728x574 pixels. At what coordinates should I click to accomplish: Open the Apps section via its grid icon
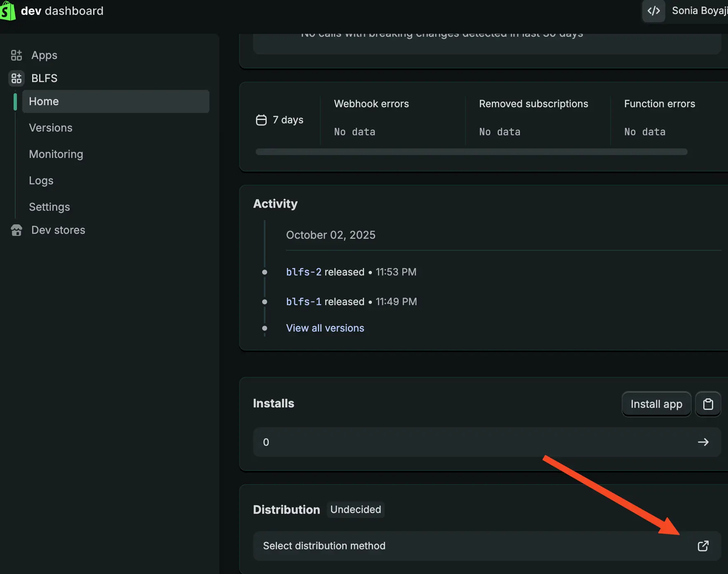(x=16, y=55)
